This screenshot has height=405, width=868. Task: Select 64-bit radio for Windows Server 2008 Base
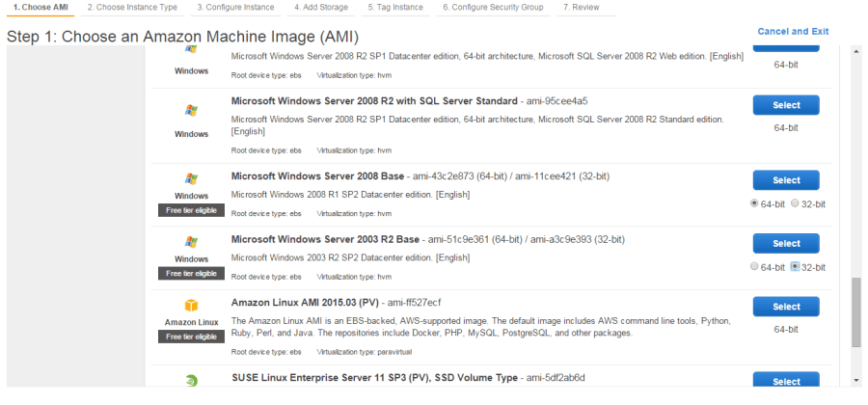(754, 203)
